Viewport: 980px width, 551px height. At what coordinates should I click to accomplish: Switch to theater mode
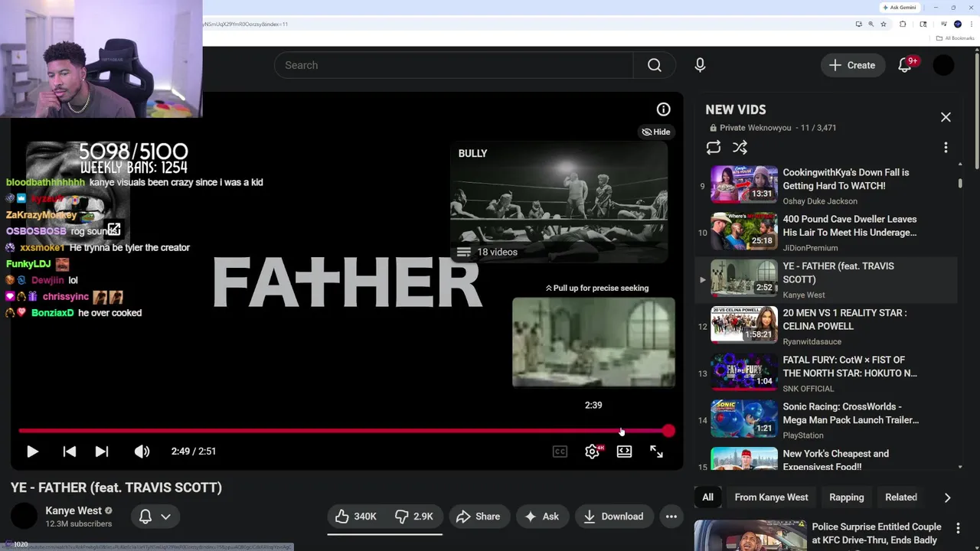(x=624, y=452)
